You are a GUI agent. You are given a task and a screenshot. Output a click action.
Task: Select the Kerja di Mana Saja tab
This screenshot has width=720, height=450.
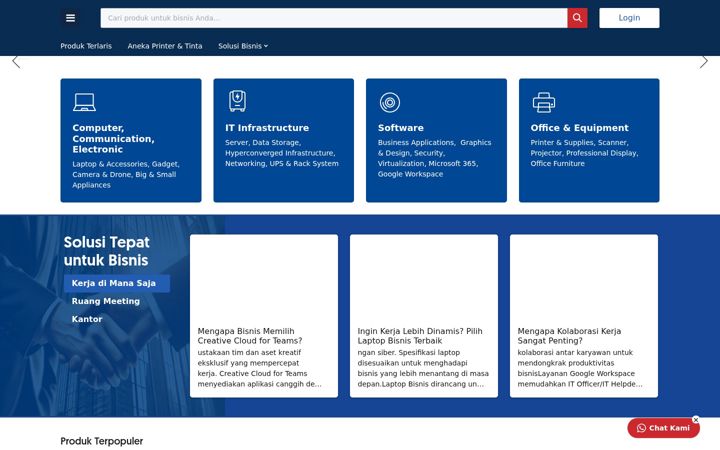pyautogui.click(x=117, y=283)
